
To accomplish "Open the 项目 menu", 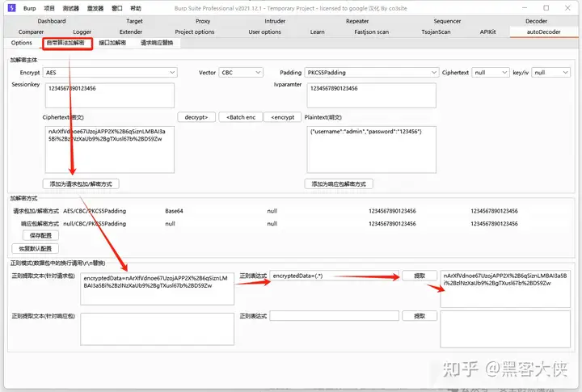I will tap(49, 8).
